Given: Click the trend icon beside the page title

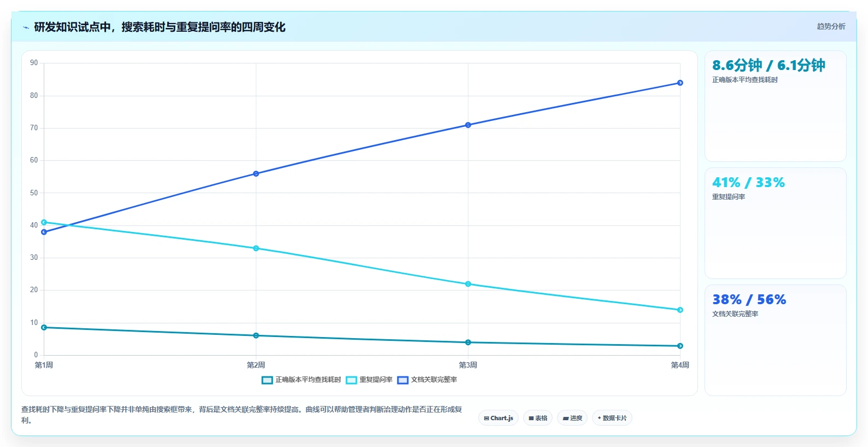Looking at the screenshot, I should tap(26, 27).
